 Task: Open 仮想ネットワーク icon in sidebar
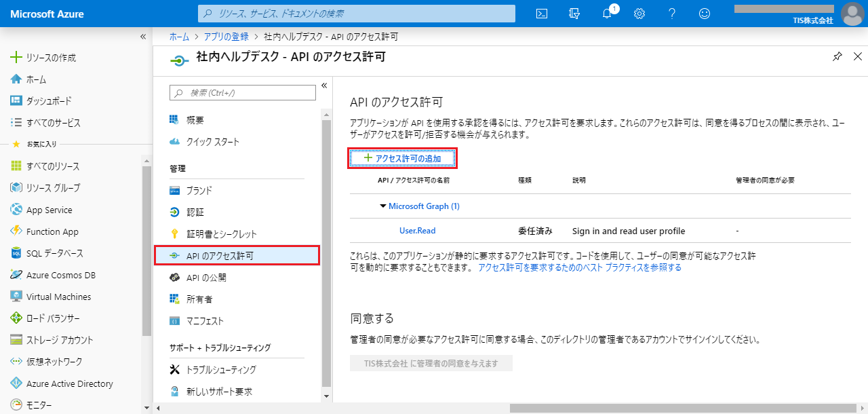(x=16, y=362)
